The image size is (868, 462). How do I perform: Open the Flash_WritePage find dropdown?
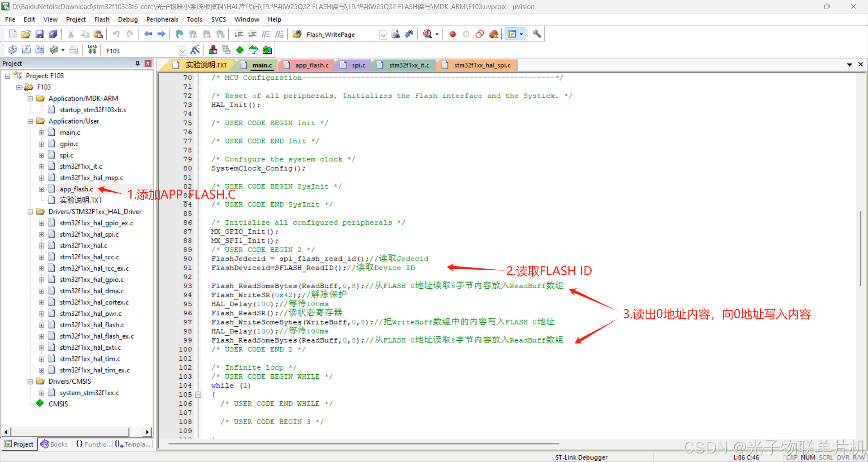pyautogui.click(x=383, y=35)
